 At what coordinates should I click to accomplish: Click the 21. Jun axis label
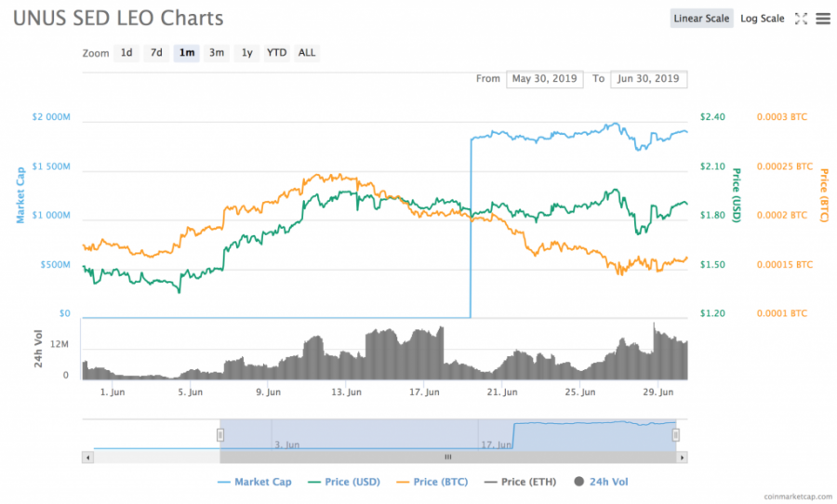point(502,391)
